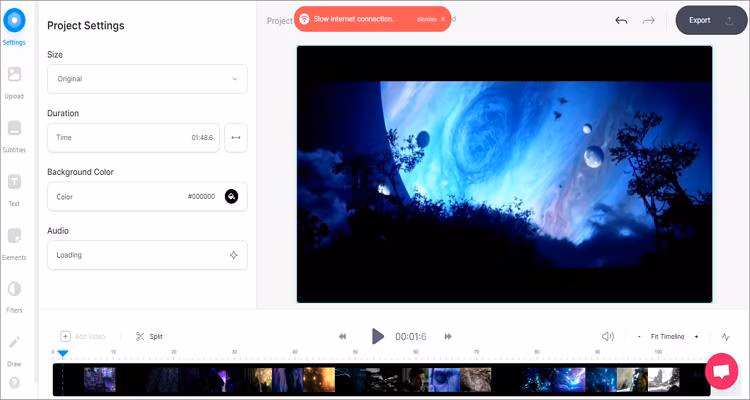Image resolution: width=750 pixels, height=400 pixels.
Task: Dismiss the slow internet notification
Action: click(x=426, y=19)
